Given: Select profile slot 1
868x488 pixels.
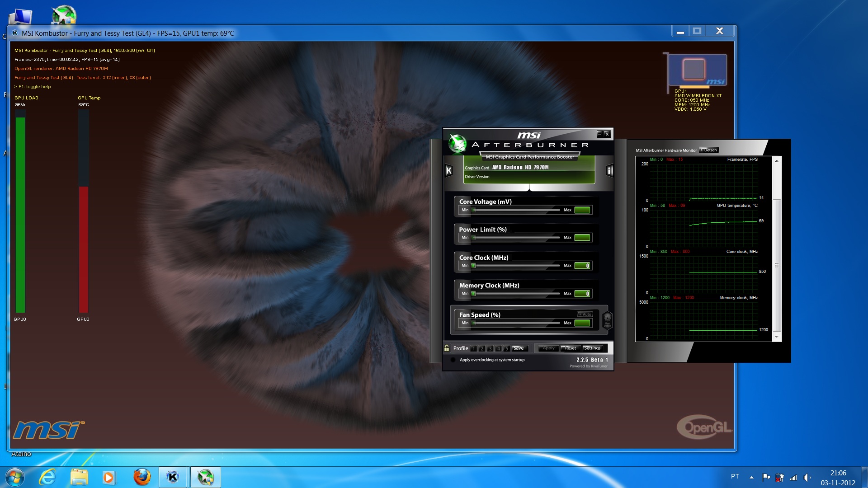Looking at the screenshot, I should point(473,348).
